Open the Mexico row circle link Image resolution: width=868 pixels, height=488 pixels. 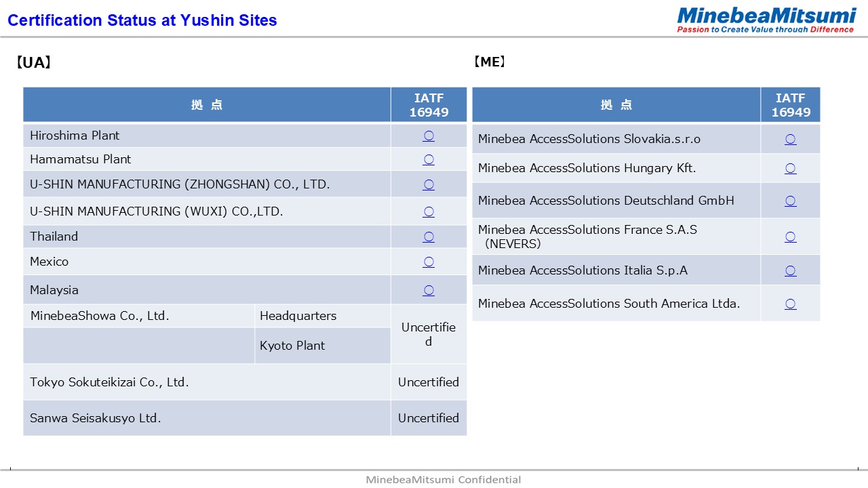point(429,262)
